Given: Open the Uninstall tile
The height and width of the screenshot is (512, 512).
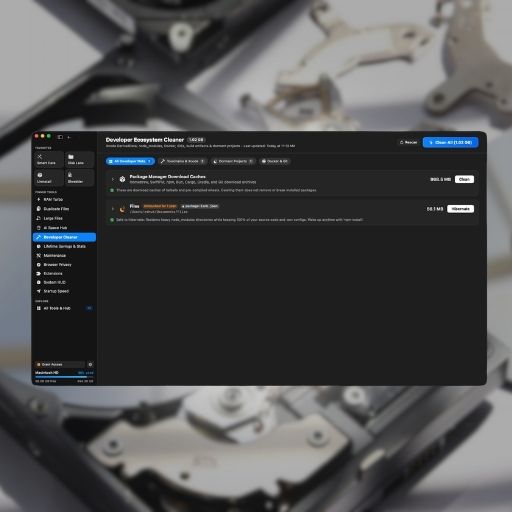Looking at the screenshot, I should pyautogui.click(x=48, y=178).
